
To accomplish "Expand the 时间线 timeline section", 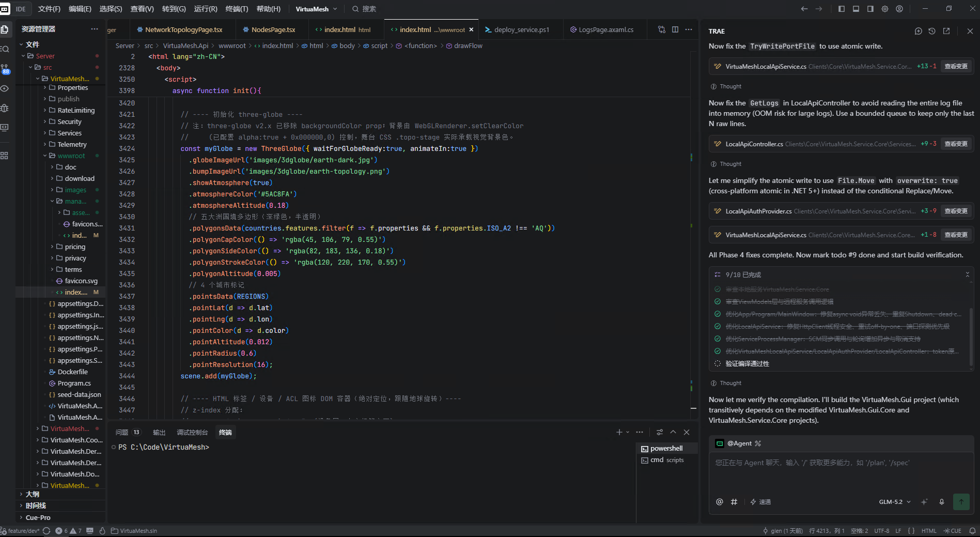I will tap(36, 505).
